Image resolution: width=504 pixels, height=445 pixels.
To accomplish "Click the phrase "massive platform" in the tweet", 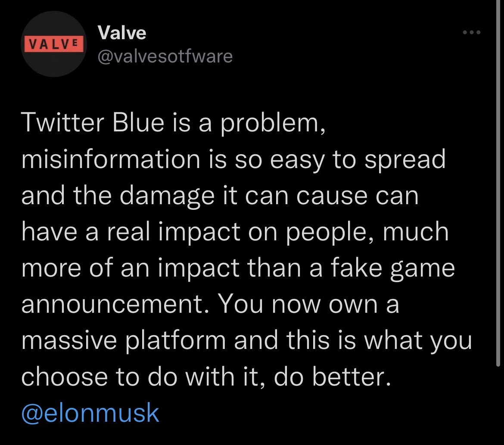I will pos(124,341).
